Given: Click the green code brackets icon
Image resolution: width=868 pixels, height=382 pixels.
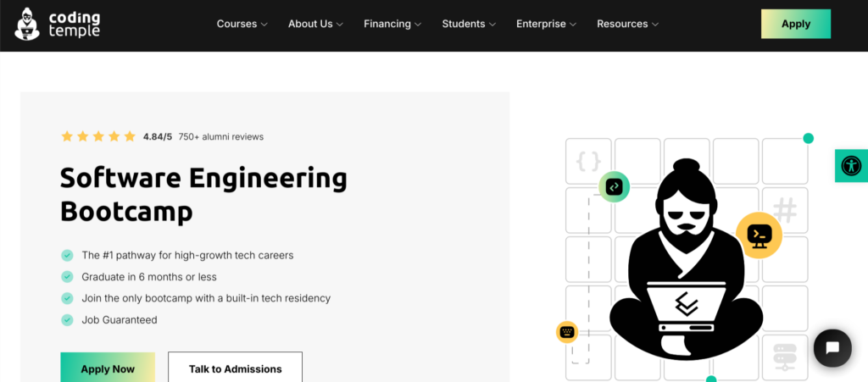Looking at the screenshot, I should [615, 186].
